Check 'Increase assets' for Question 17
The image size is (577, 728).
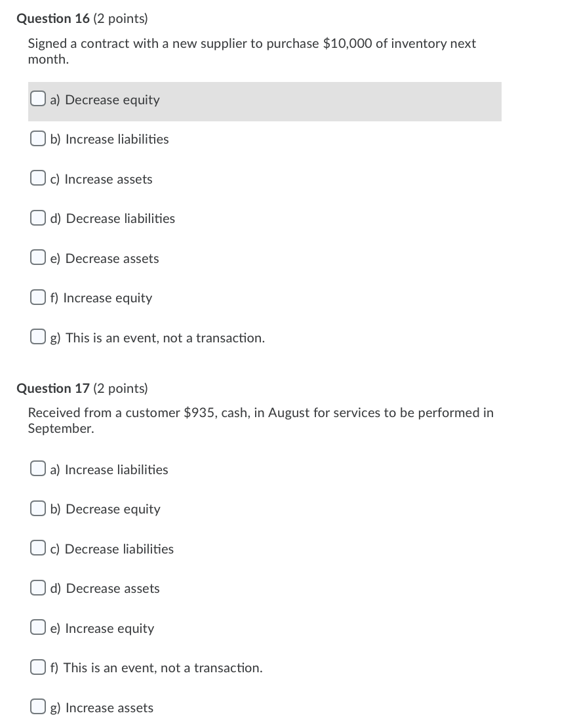[37, 706]
